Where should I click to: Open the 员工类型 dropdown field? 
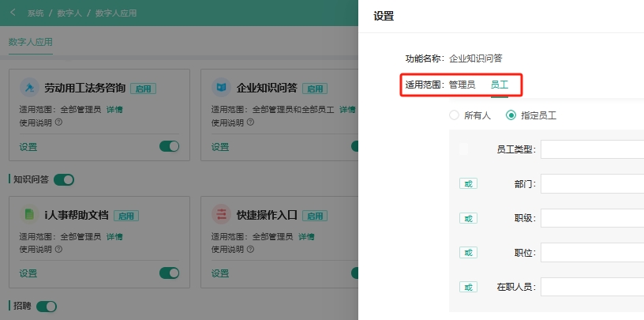(x=592, y=149)
